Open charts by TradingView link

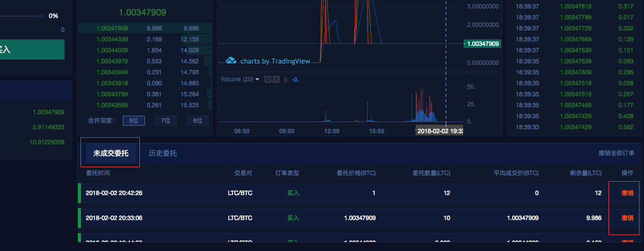click(275, 61)
